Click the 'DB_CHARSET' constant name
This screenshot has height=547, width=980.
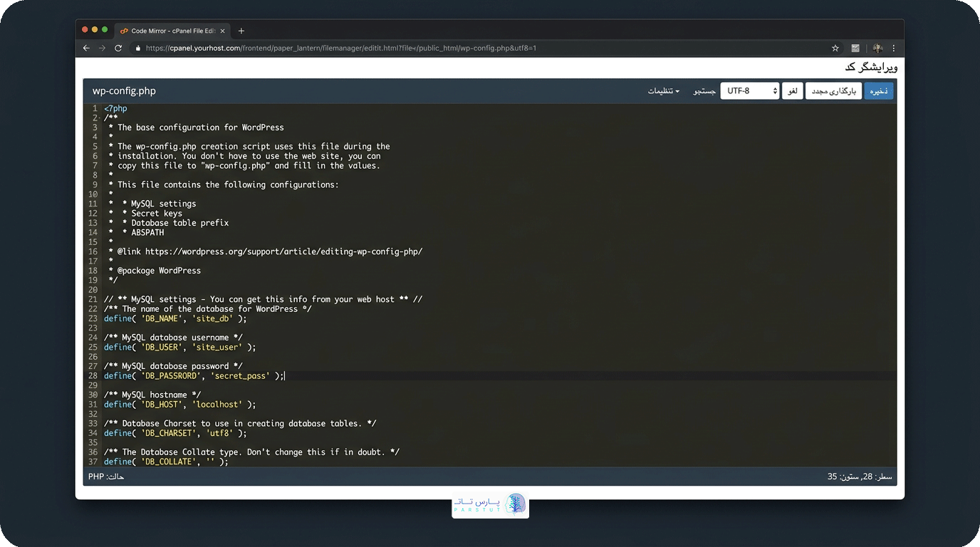pos(168,433)
